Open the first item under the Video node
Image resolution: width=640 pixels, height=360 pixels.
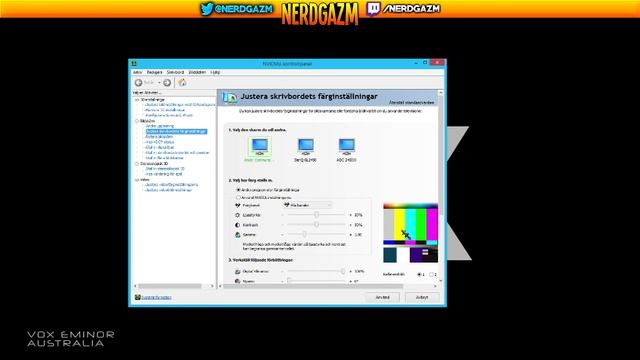click(171, 185)
